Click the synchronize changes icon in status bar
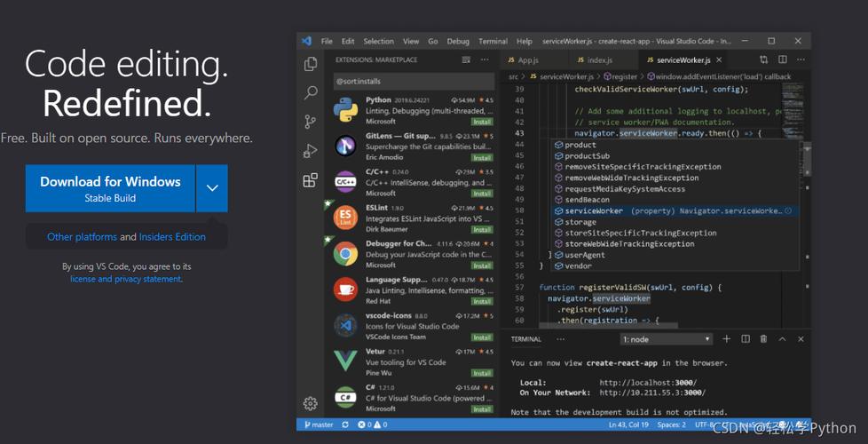This screenshot has width=868, height=444. coord(345,424)
